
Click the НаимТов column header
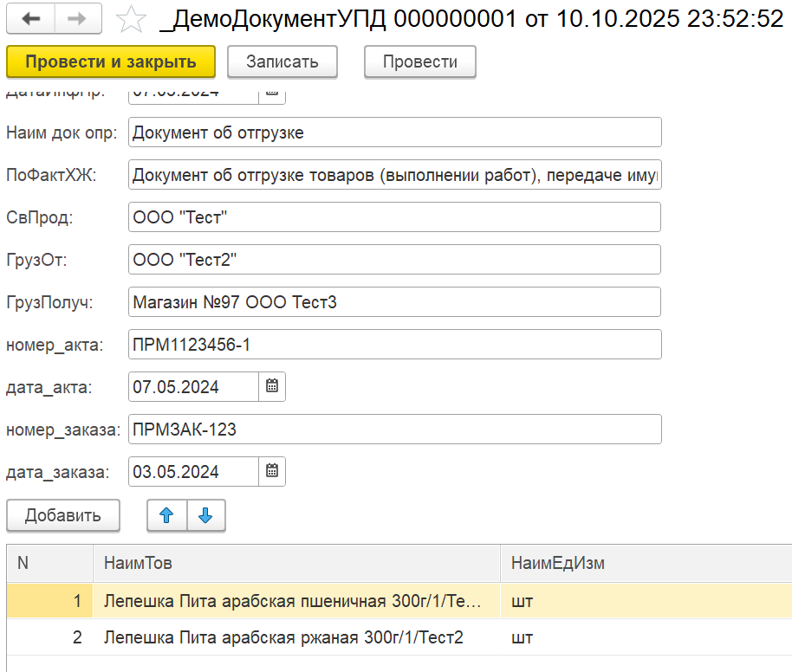[295, 563]
